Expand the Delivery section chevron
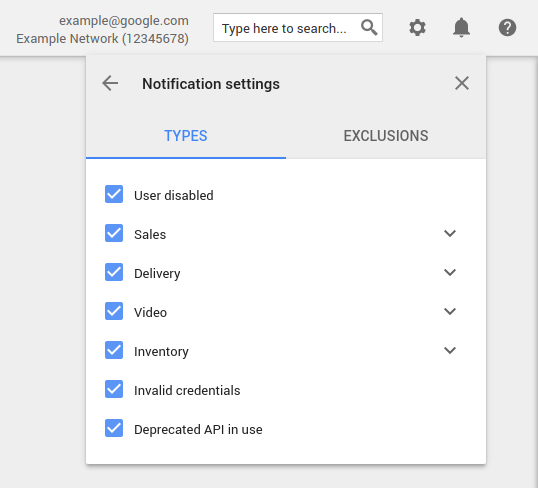The height and width of the screenshot is (488, 538). click(450, 272)
